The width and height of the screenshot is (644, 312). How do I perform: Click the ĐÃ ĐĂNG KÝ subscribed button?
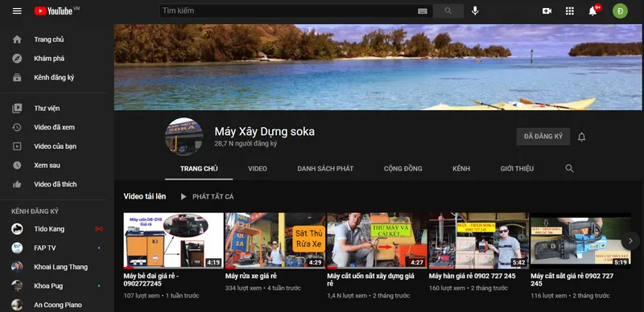click(543, 137)
